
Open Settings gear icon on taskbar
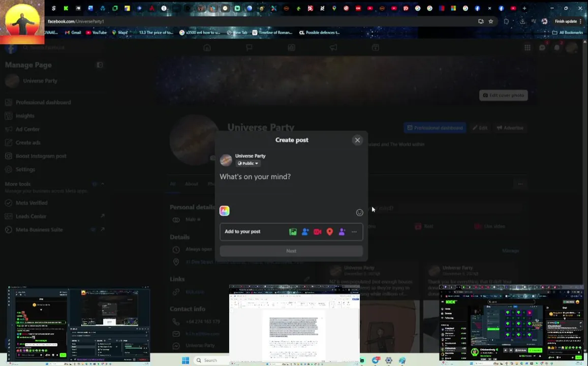click(388, 360)
